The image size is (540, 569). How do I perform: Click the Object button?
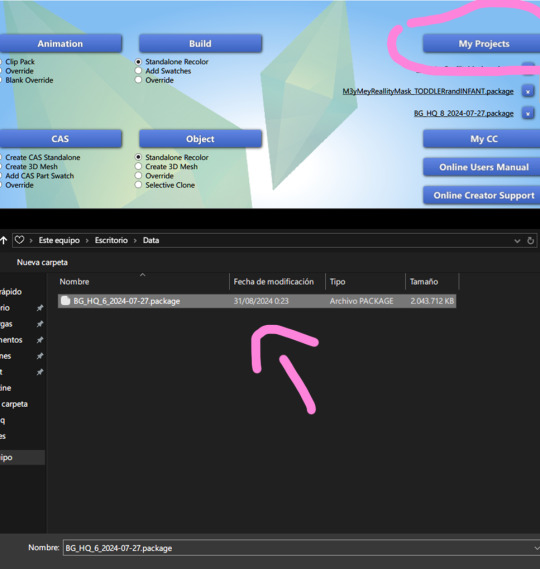click(200, 139)
